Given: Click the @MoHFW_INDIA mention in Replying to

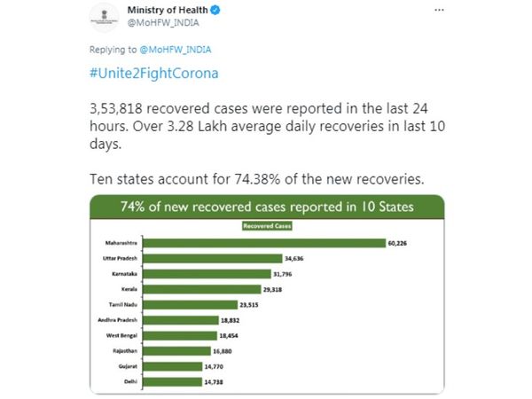Looking at the screenshot, I should point(176,50).
